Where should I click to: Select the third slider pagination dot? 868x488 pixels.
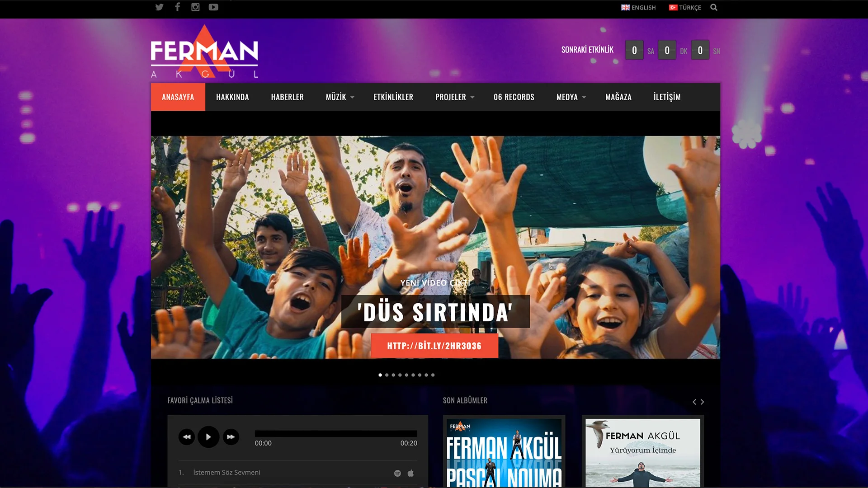[393, 375]
